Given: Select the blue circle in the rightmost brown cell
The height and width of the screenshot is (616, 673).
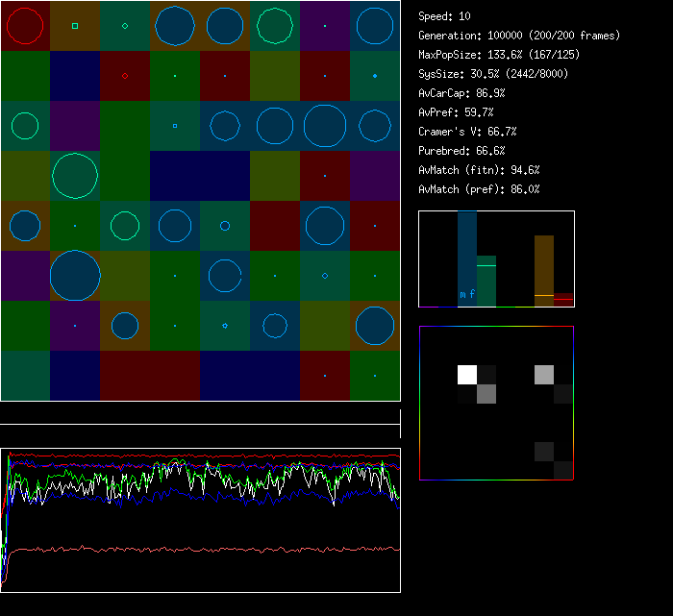Looking at the screenshot, I should pyautogui.click(x=375, y=326).
